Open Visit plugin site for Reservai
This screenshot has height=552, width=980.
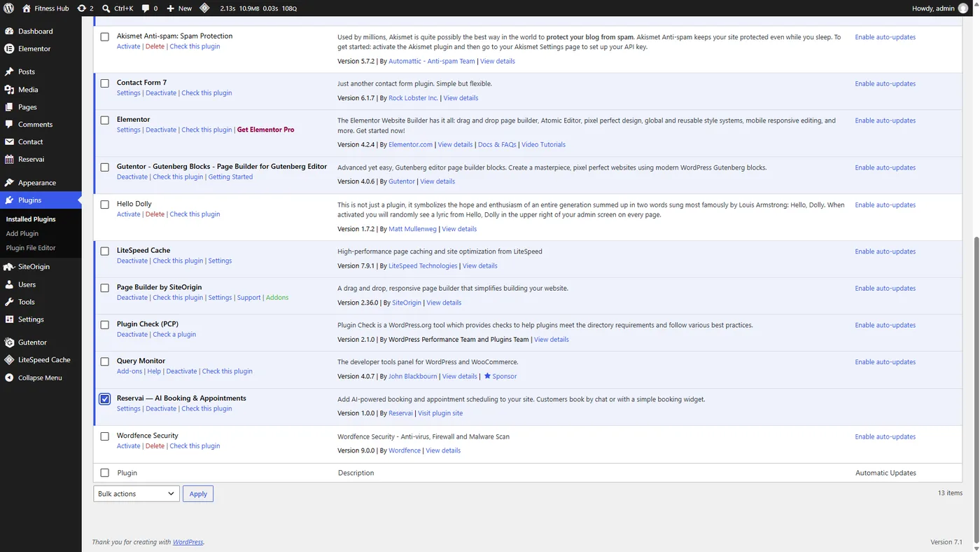pos(440,413)
